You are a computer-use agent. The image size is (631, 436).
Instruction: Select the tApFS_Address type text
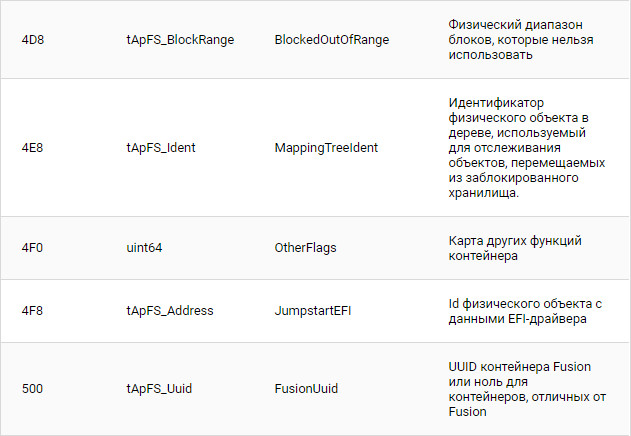coord(170,311)
